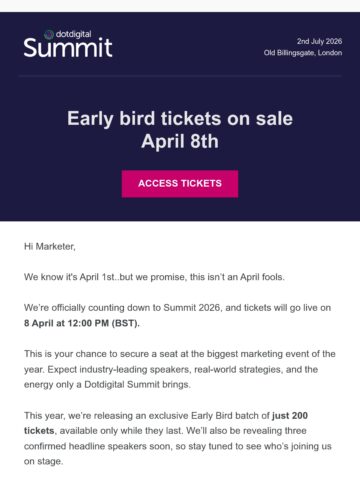Click the header divider line
Image resolution: width=360 pixels, height=480 pixels.
tap(180, 76)
